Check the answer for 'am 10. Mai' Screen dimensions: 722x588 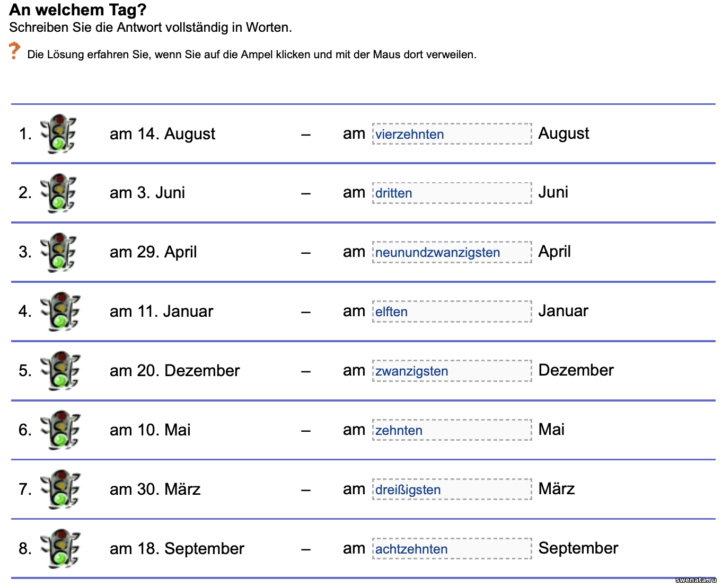pyautogui.click(x=60, y=431)
